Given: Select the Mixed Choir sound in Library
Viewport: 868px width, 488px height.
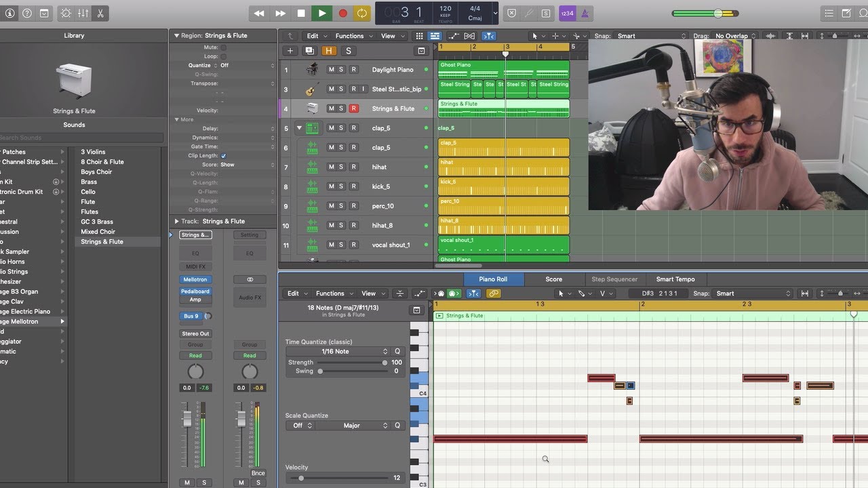Looking at the screenshot, I should [x=98, y=232].
